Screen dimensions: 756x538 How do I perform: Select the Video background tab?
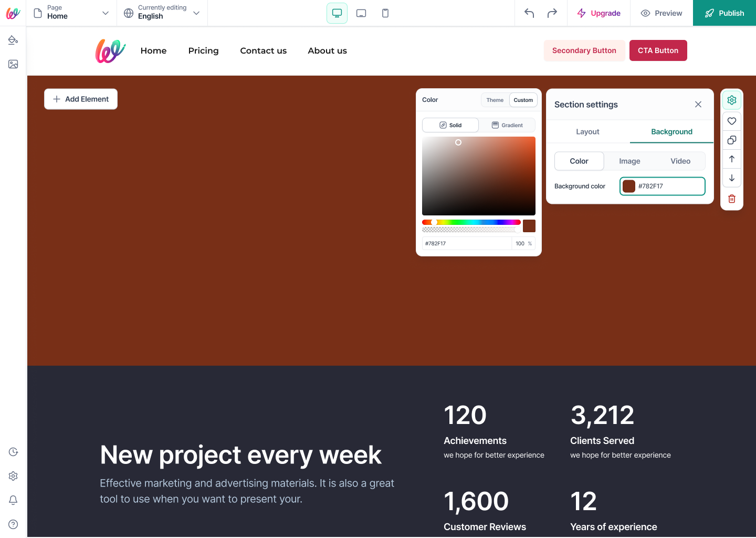coord(680,161)
